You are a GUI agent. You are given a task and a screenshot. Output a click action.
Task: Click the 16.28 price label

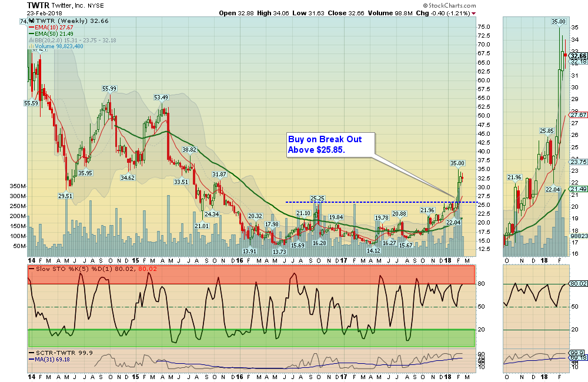(x=319, y=243)
